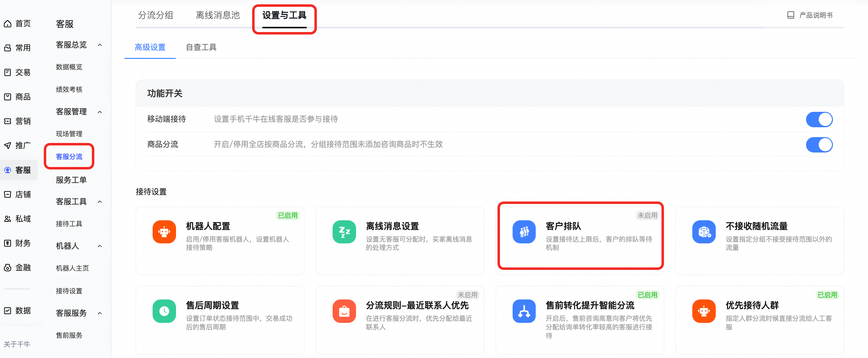Viewport: 868px width, 358px height.
Task: Click the 营销 sidebar icon
Action: (7, 121)
